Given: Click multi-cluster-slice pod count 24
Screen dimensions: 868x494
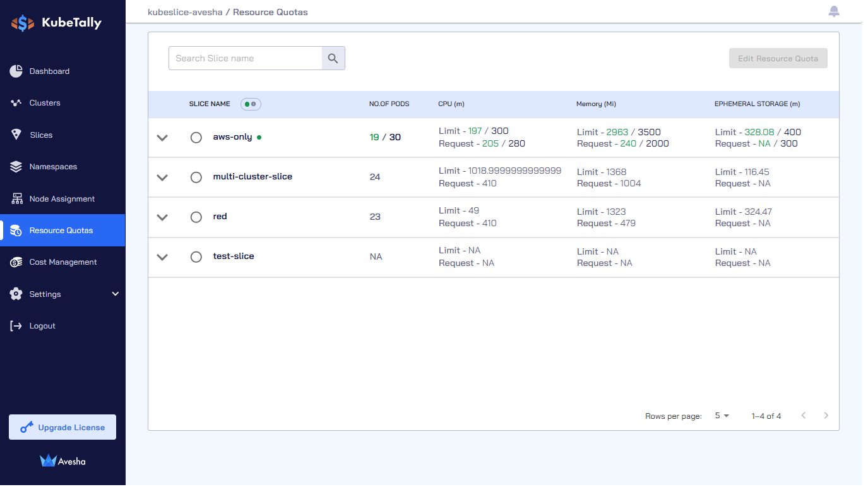Looking at the screenshot, I should click(x=375, y=177).
